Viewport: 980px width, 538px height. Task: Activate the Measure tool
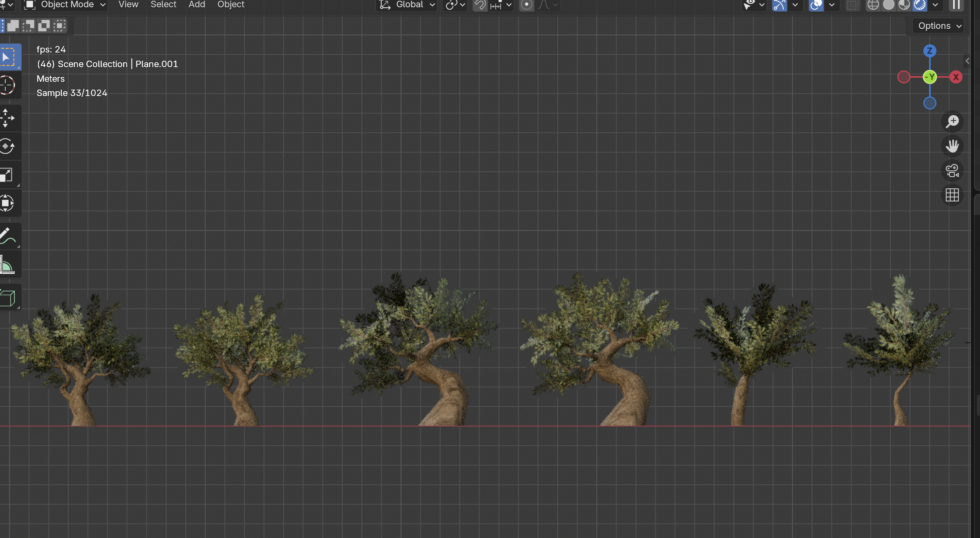coord(7,265)
